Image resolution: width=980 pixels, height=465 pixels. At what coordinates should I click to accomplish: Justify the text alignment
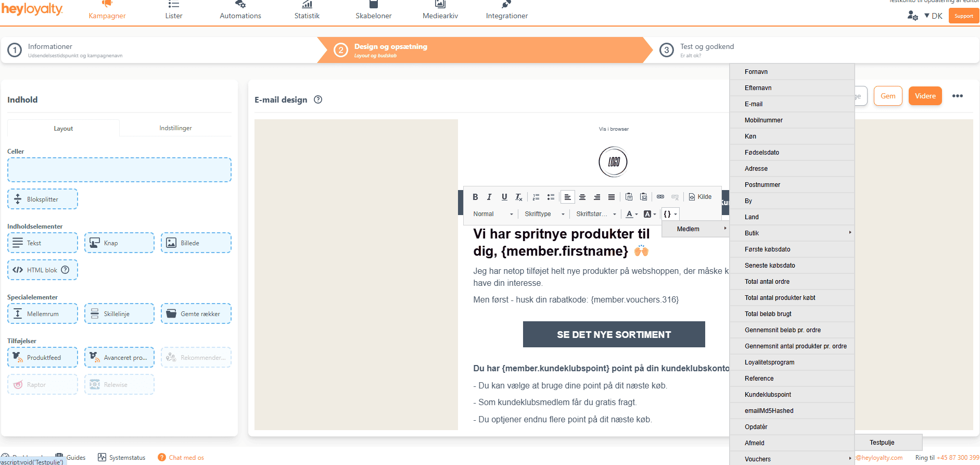[x=612, y=197]
